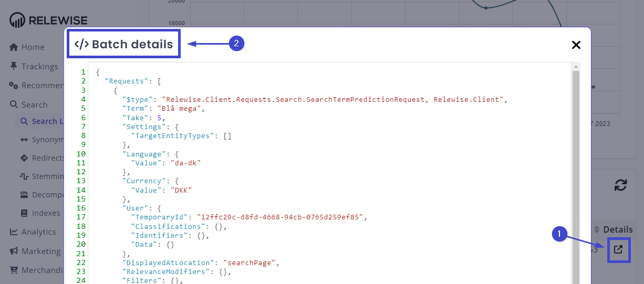The width and height of the screenshot is (644, 284).
Task: Click the Relewise logo
Action: tap(48, 20)
